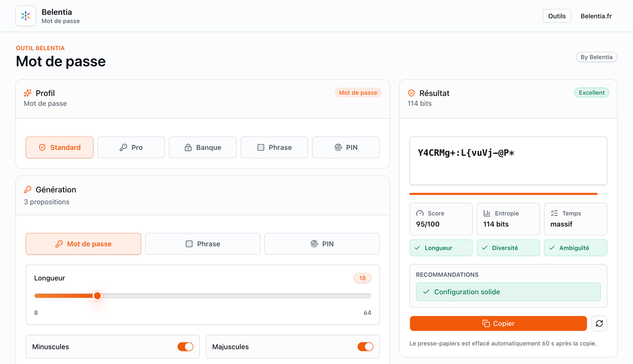Click the Longueur check chip
The width and height of the screenshot is (633, 364).
(441, 248)
